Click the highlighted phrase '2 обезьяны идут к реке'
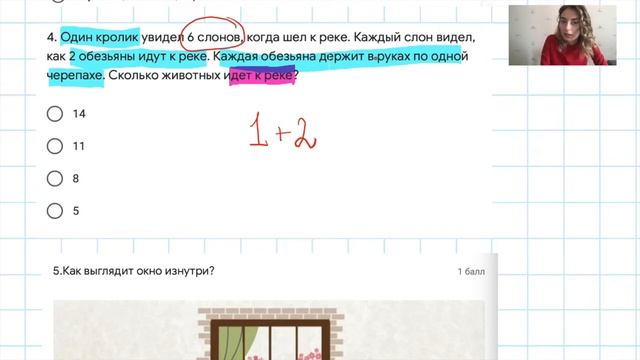The width and height of the screenshot is (640, 360). [138, 56]
